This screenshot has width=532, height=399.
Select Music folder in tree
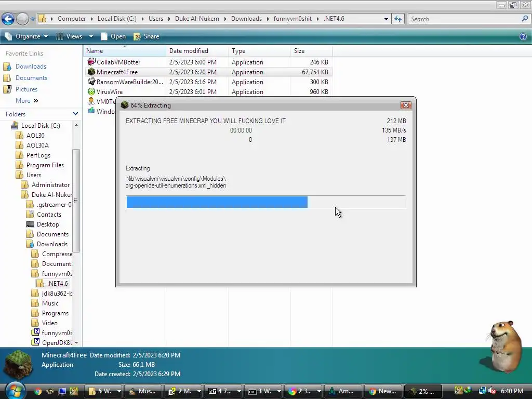coord(50,303)
